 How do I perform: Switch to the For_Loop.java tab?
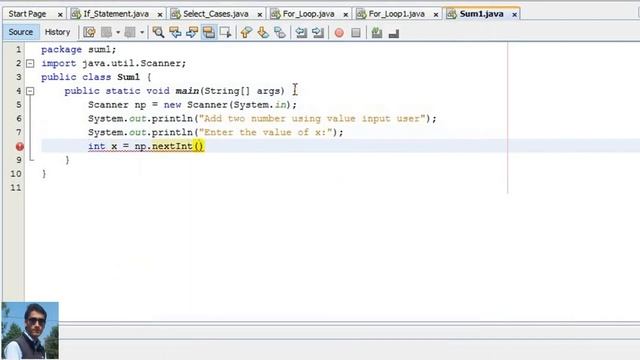(309, 14)
